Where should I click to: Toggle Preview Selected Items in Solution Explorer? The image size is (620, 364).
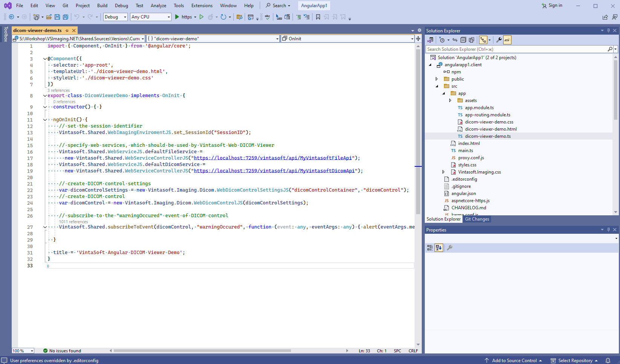point(507,40)
